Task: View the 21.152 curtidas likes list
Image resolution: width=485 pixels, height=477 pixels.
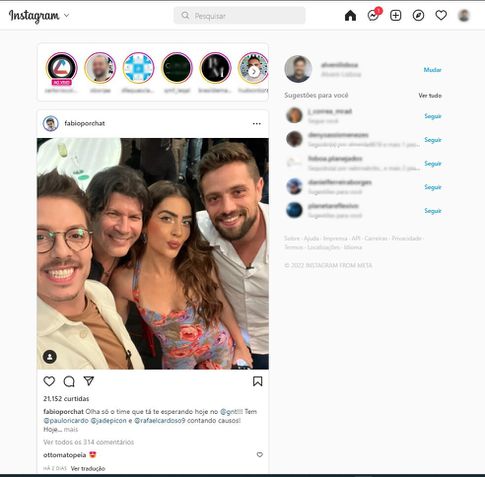Action: click(66, 399)
